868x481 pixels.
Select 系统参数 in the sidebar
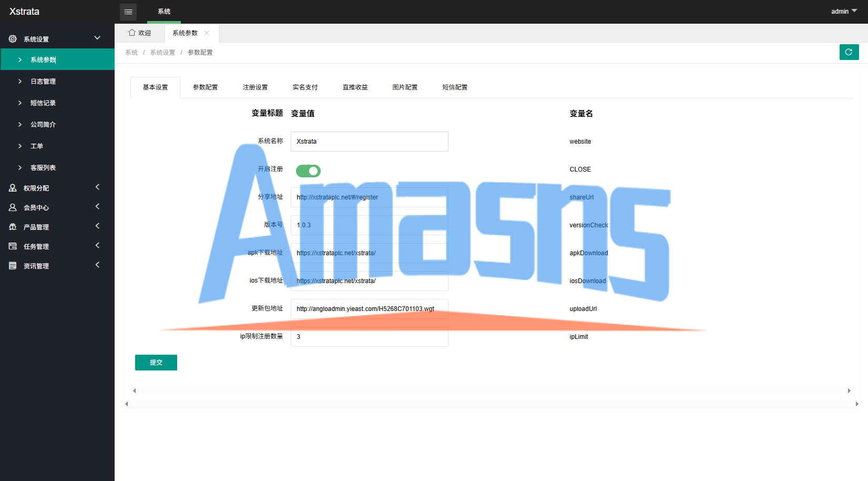click(57, 59)
